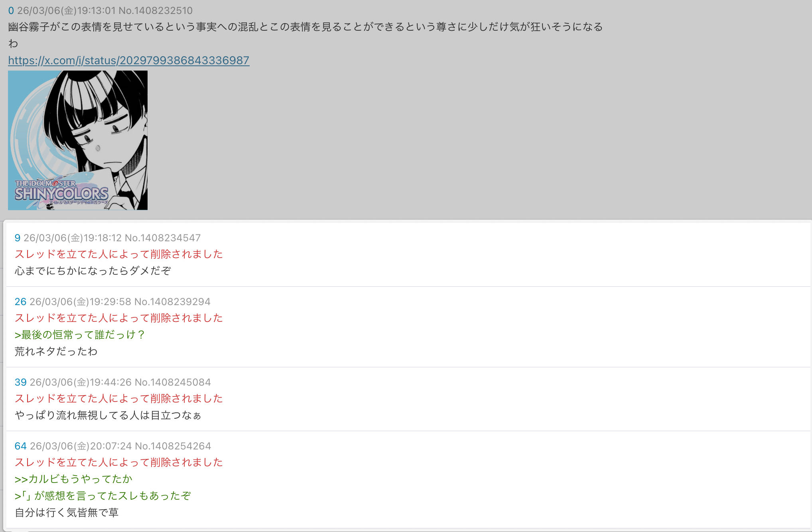Open the x.com status link
The image size is (812, 532).
[128, 60]
